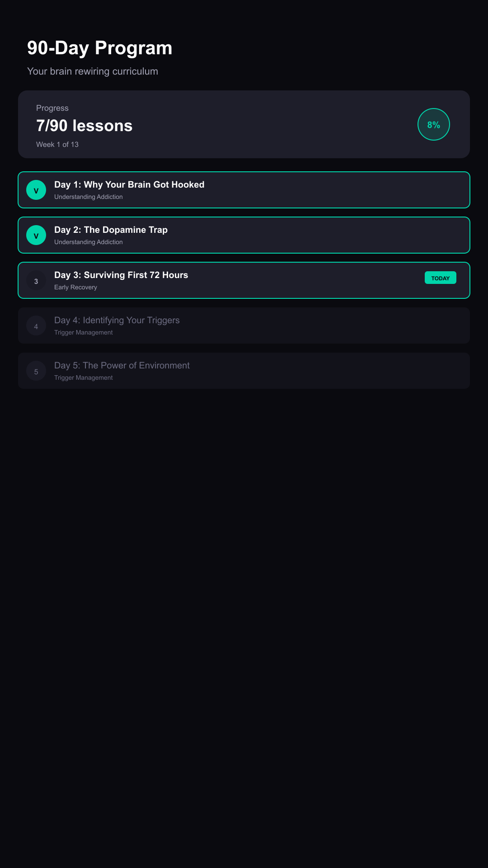Click the 7/90 lessons progress text
Image resolution: width=488 pixels, height=868 pixels.
point(84,126)
